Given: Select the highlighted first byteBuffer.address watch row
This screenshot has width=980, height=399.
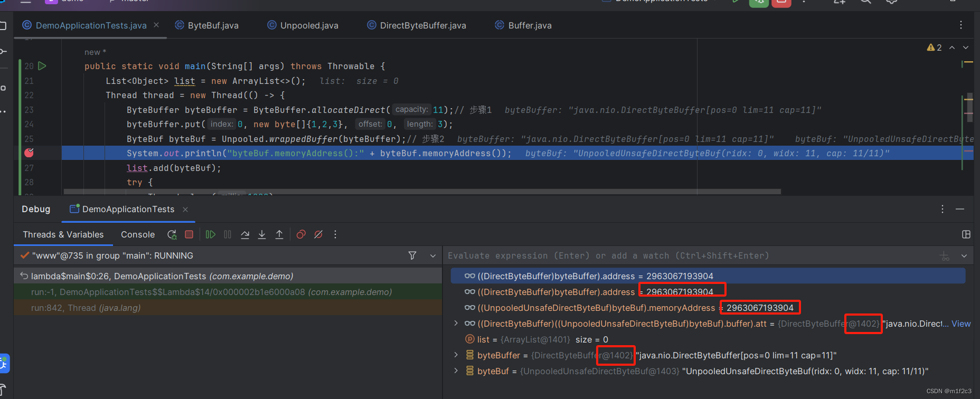Looking at the screenshot, I should coord(708,276).
